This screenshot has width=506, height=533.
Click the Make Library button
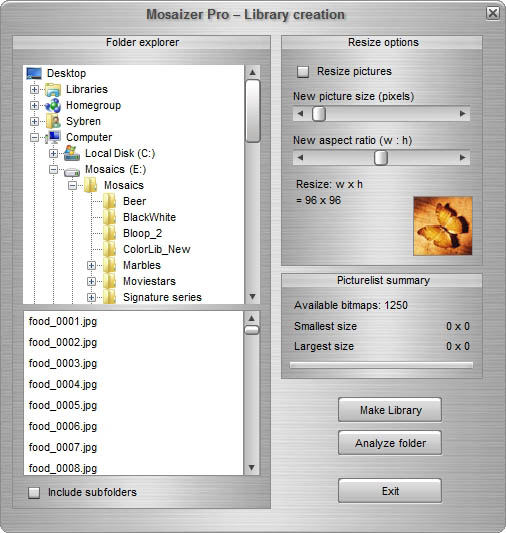390,410
